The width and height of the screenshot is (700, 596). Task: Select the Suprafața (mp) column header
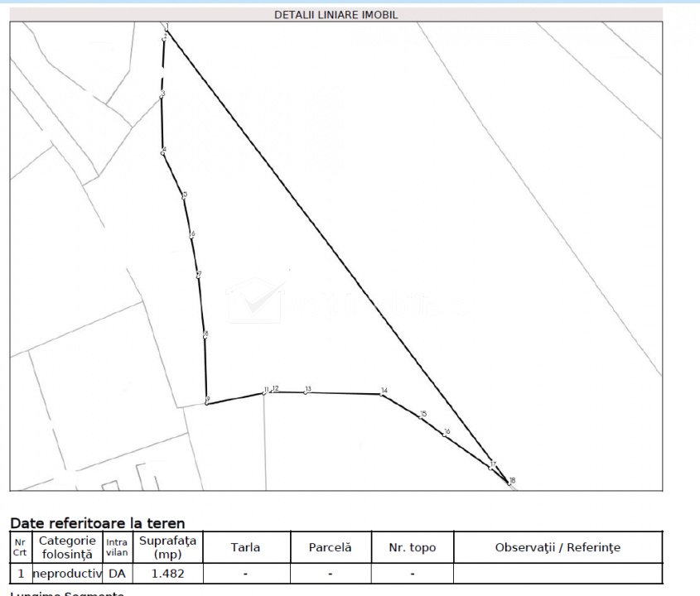167,547
